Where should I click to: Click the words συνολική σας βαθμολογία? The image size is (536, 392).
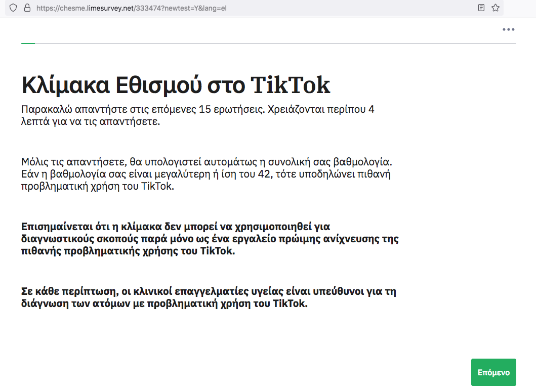tap(329, 162)
